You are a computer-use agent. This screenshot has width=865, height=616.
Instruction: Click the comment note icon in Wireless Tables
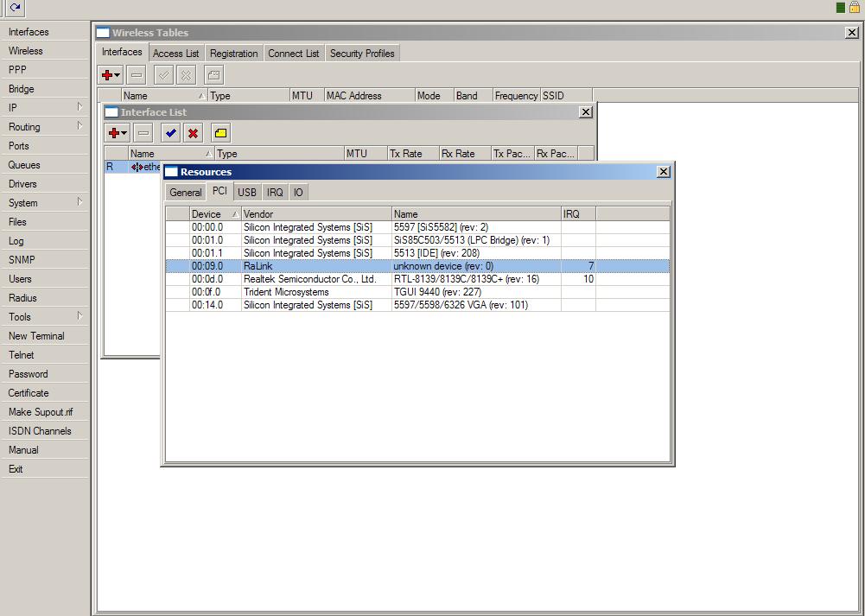coord(214,75)
